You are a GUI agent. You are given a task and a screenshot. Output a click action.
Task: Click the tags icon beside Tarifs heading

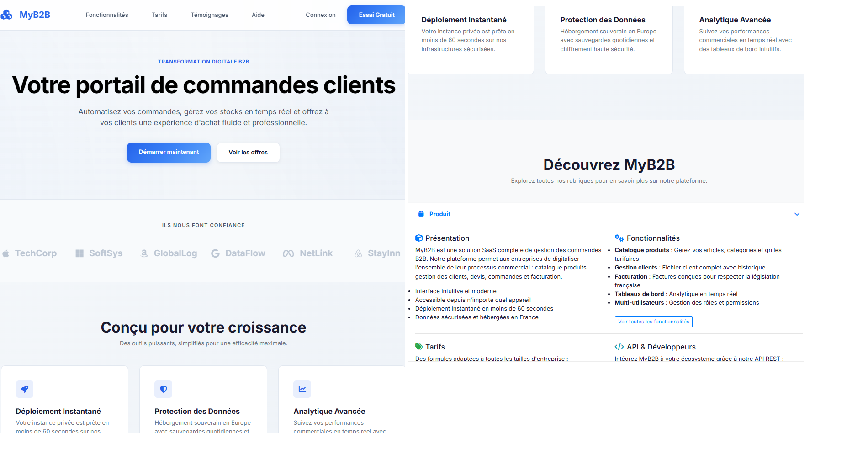click(x=418, y=347)
